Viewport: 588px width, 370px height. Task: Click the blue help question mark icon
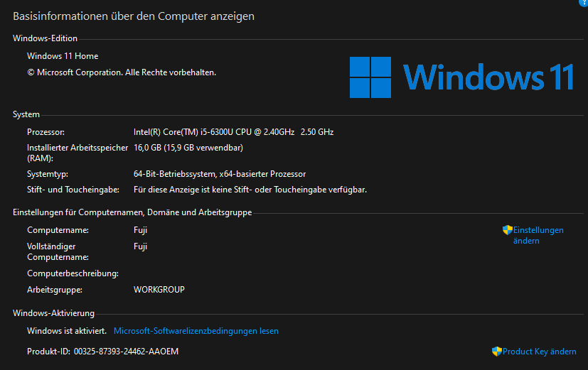tap(584, 2)
